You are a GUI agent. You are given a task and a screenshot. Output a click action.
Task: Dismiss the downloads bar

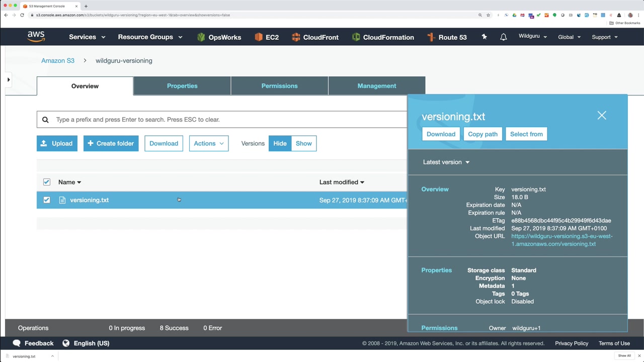click(639, 356)
